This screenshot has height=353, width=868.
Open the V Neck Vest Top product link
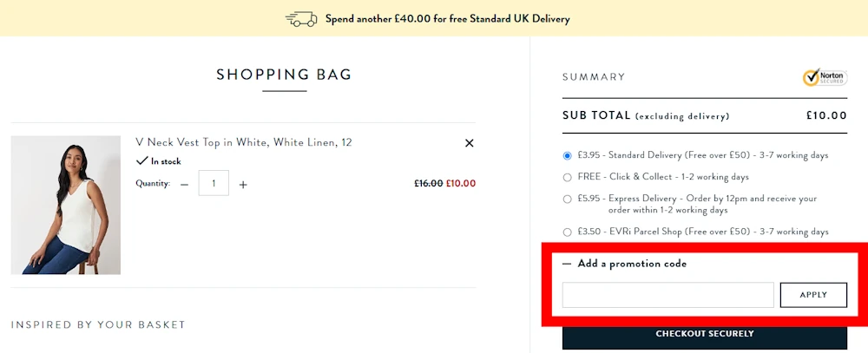point(244,142)
